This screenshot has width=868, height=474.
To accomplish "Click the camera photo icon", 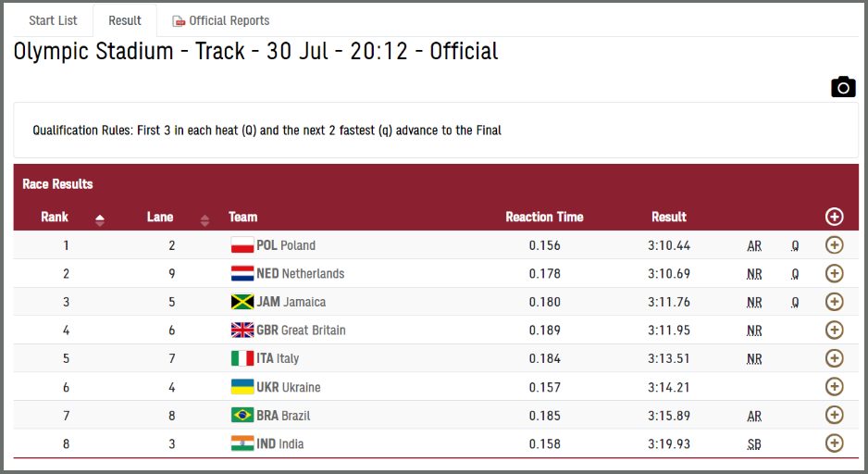I will (843, 87).
